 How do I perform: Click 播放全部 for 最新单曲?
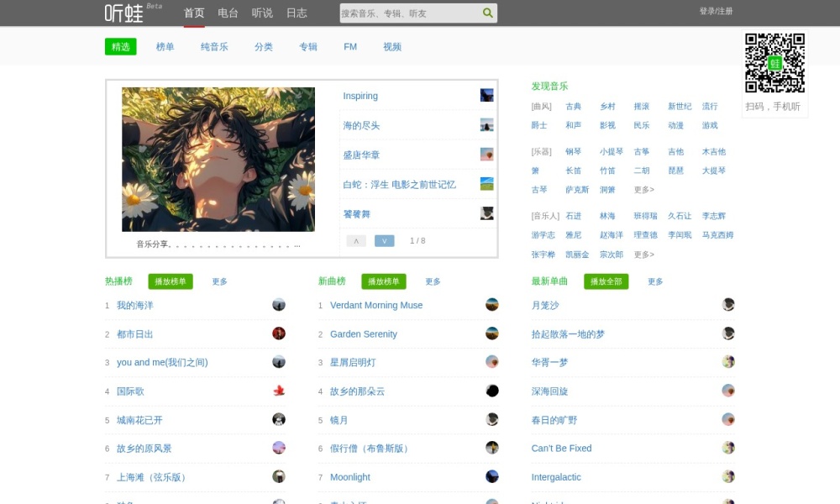pos(606,281)
